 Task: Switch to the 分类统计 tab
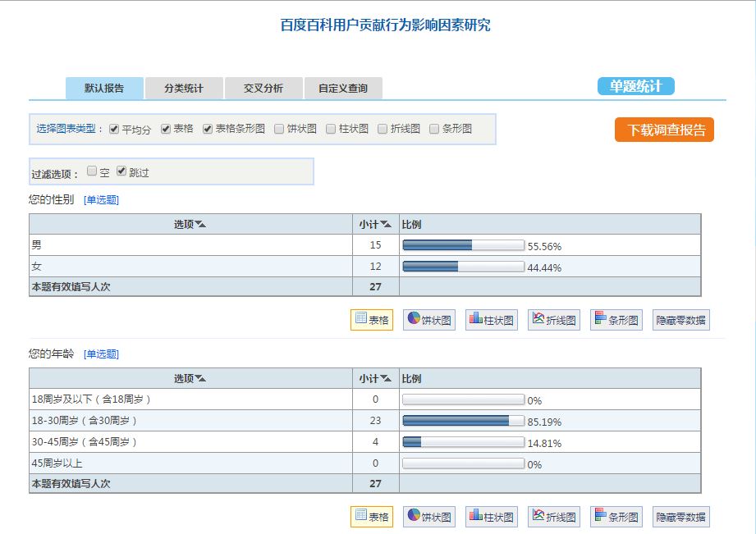click(x=183, y=89)
